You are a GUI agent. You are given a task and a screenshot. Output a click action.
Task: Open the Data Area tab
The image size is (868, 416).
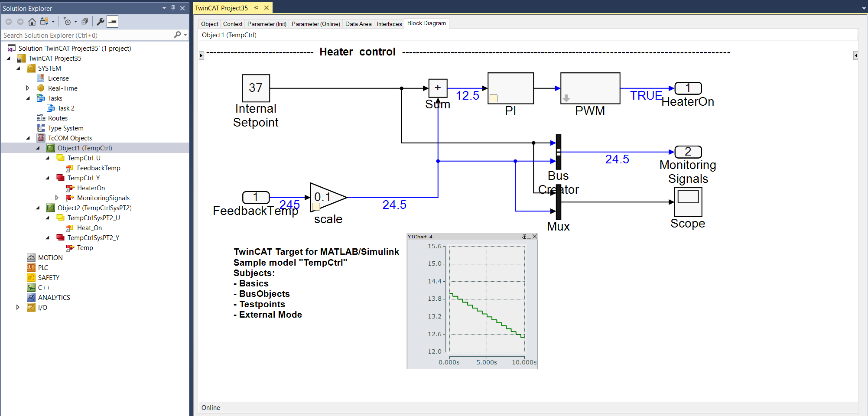click(x=358, y=24)
